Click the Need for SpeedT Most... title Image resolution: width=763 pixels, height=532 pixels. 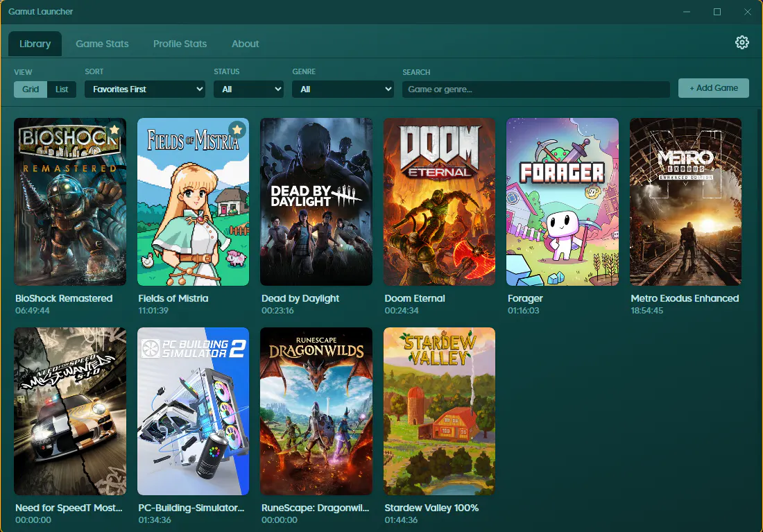69,508
